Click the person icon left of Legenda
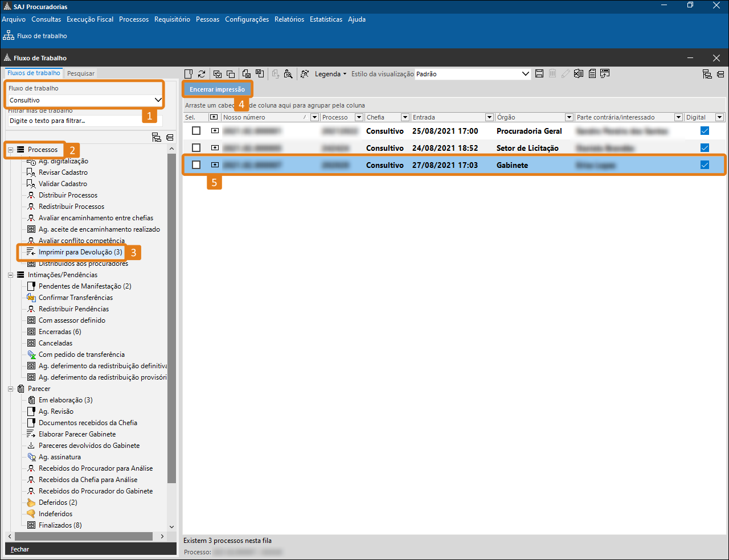This screenshot has height=560, width=729. coord(305,74)
